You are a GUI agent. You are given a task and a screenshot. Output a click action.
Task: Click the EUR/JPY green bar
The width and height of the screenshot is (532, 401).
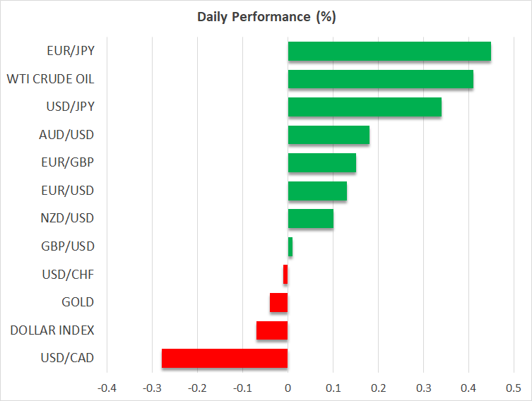(x=389, y=52)
